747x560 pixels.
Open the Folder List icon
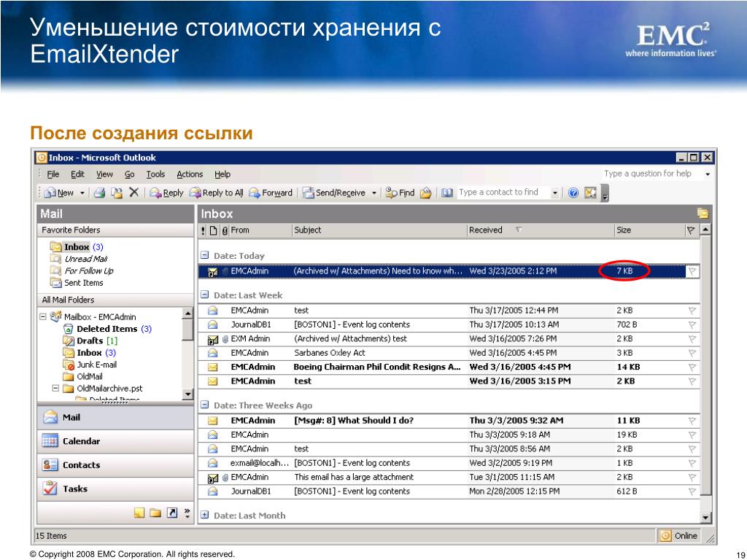(155, 513)
